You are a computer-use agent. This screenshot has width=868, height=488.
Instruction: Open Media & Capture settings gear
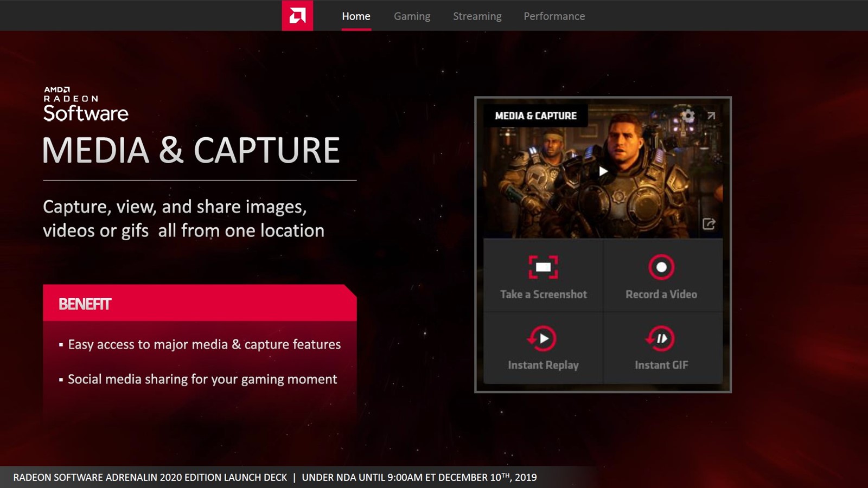(688, 115)
